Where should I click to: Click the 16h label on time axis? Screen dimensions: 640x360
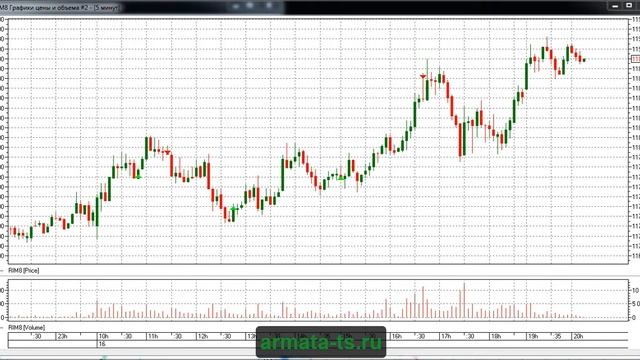[x=396, y=336]
